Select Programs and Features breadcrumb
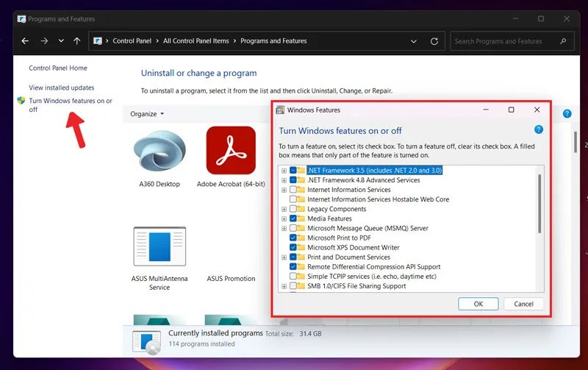Viewport: 588px width, 370px height. (273, 41)
